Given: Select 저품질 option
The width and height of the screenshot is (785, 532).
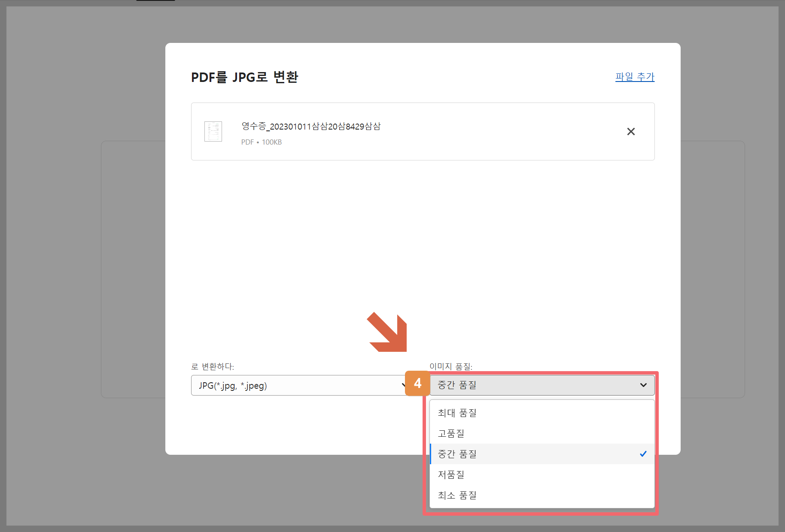Looking at the screenshot, I should [x=542, y=475].
